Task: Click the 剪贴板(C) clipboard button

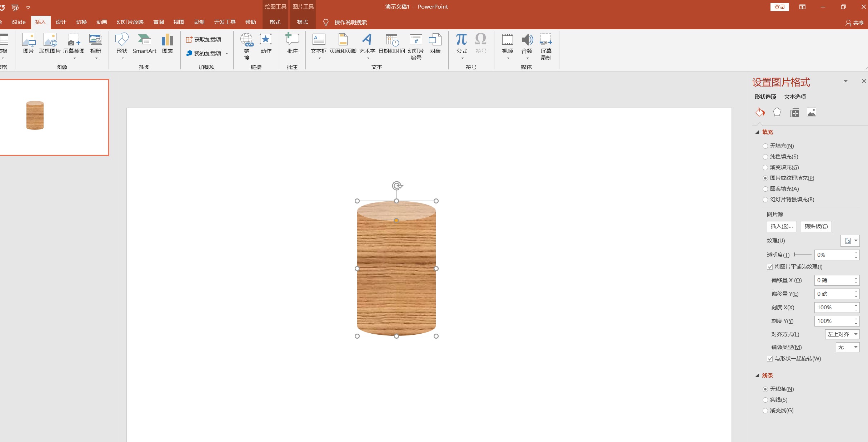Action: pyautogui.click(x=816, y=226)
